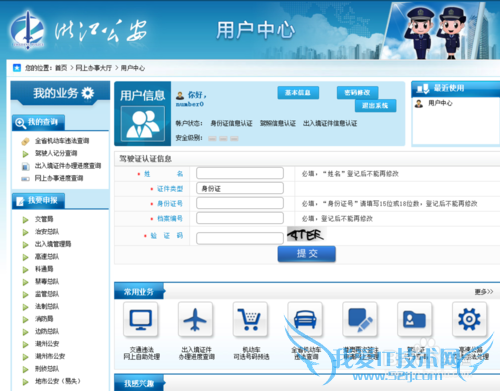The height and width of the screenshot is (391, 500).
Task: Click the star icon before 您的位置
Action: point(17,68)
